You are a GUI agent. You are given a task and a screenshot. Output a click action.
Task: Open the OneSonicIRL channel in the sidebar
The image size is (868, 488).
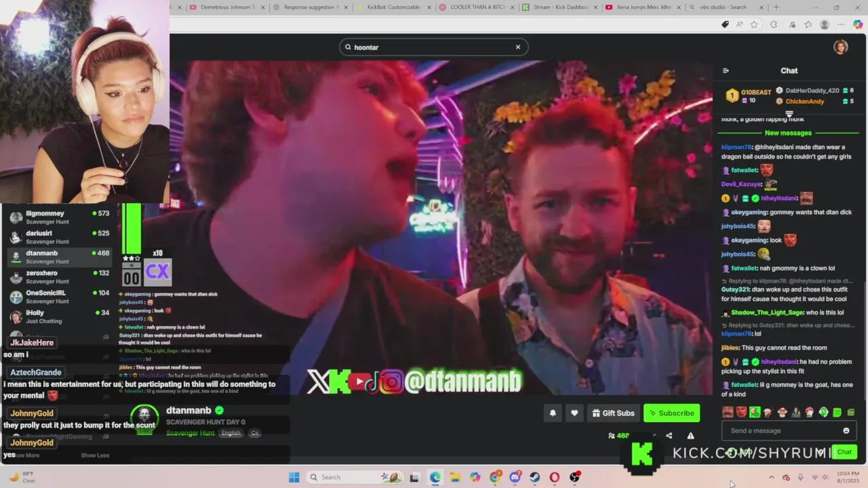pos(60,296)
